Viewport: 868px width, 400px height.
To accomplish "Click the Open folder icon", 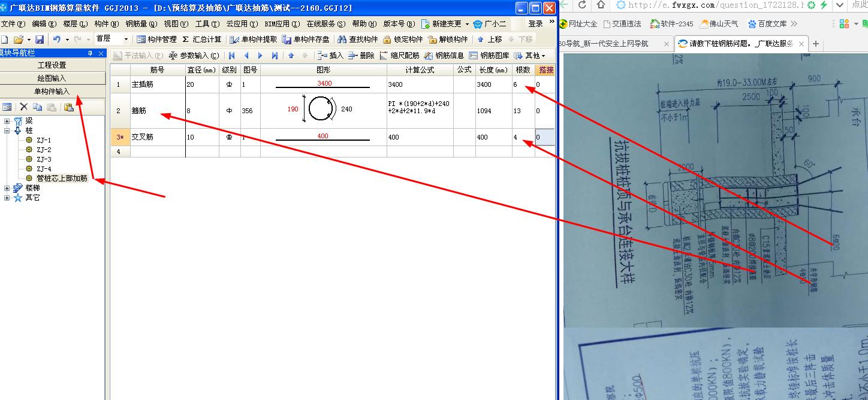I will [x=18, y=40].
